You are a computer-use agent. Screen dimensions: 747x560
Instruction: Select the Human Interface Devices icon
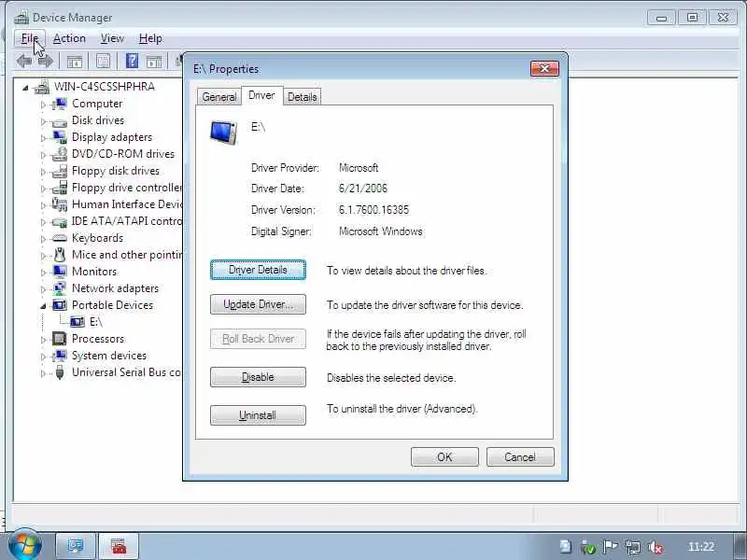click(x=60, y=204)
